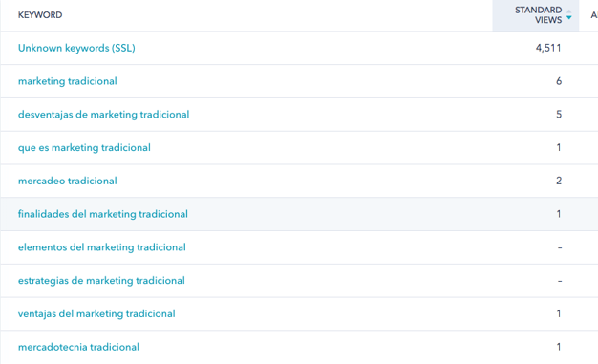The height and width of the screenshot is (364, 598).
Task: Click the sort arrow icon in Standard Views
Action: pos(569,15)
